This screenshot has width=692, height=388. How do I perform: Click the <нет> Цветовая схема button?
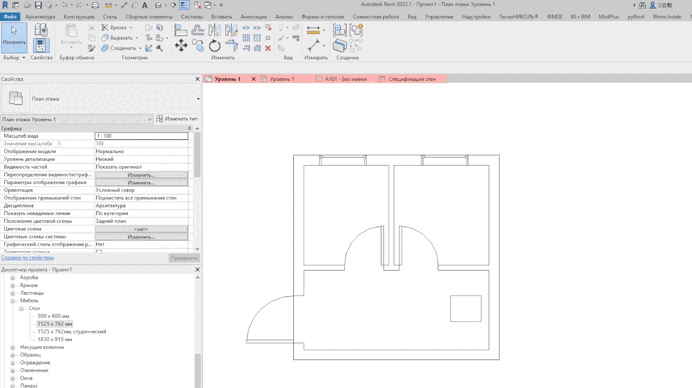click(x=141, y=229)
